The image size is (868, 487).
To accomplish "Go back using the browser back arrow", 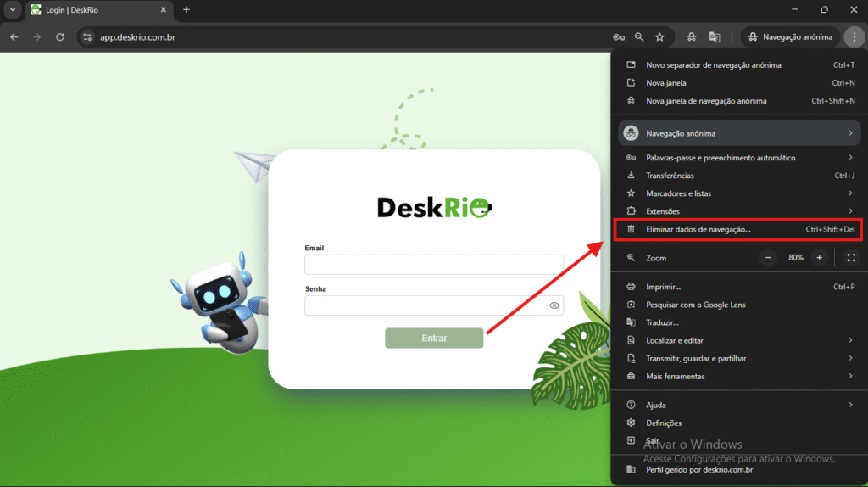I will pyautogui.click(x=14, y=37).
